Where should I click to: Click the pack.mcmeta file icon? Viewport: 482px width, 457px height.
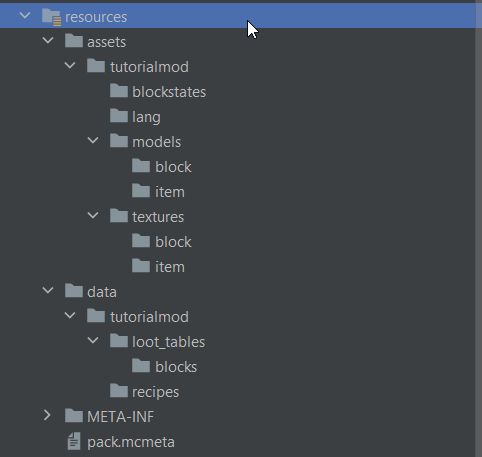[x=74, y=441]
